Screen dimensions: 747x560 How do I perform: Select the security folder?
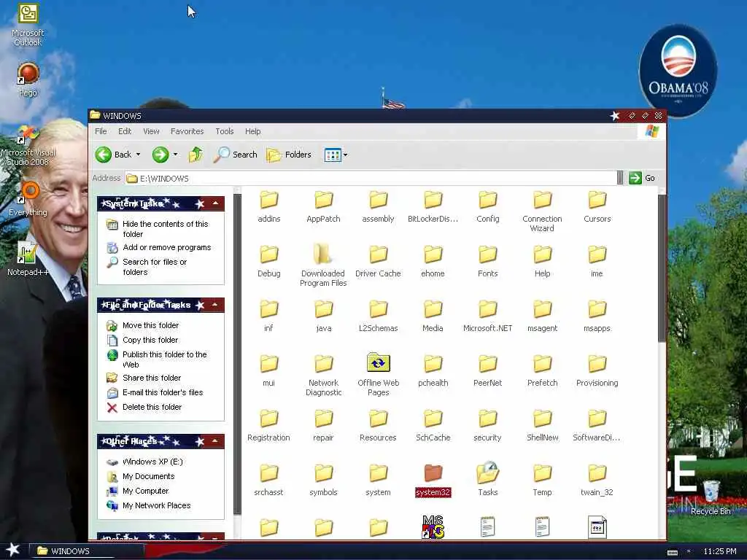pyautogui.click(x=487, y=425)
